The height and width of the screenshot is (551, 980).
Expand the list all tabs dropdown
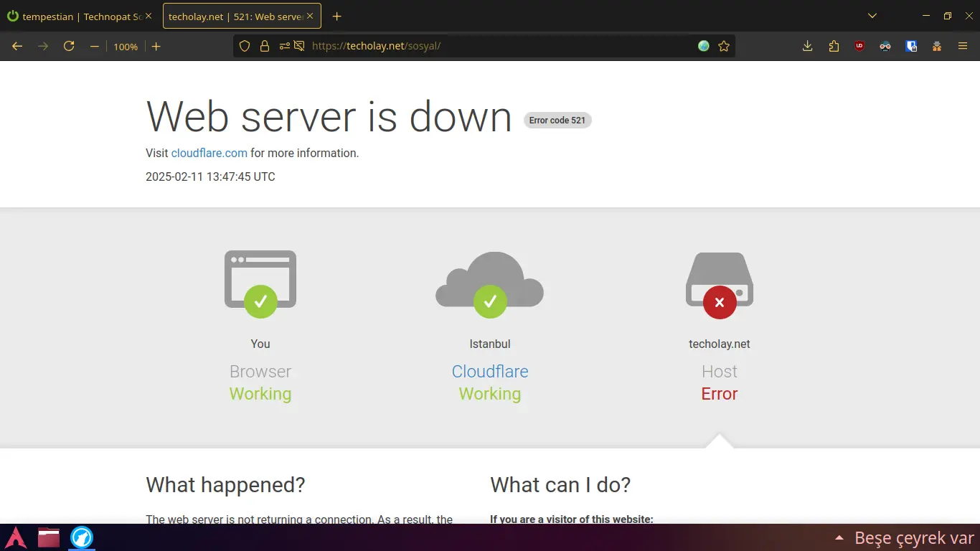pos(872,16)
